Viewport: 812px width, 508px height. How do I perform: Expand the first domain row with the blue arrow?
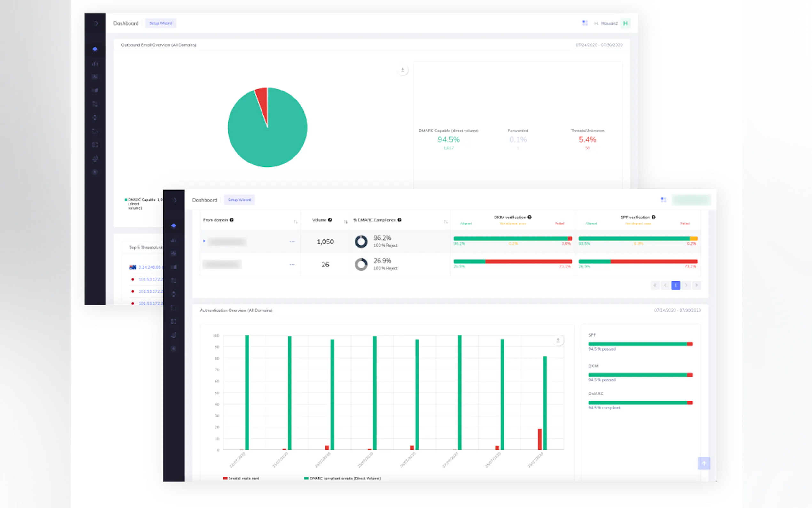[x=204, y=241]
